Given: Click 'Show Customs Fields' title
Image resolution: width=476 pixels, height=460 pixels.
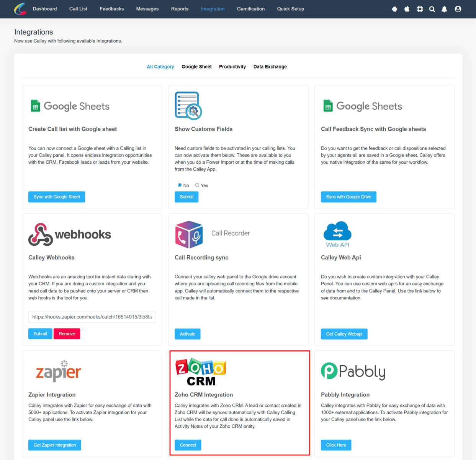Looking at the screenshot, I should [x=204, y=129].
